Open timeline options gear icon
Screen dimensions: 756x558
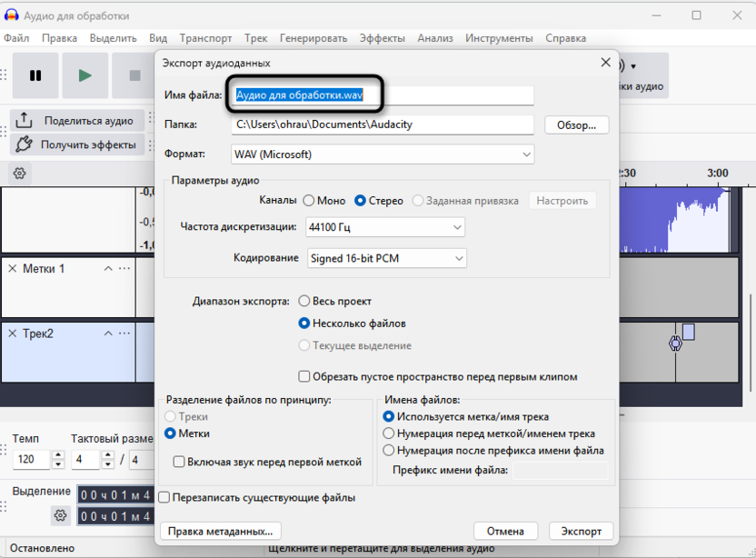(20, 174)
